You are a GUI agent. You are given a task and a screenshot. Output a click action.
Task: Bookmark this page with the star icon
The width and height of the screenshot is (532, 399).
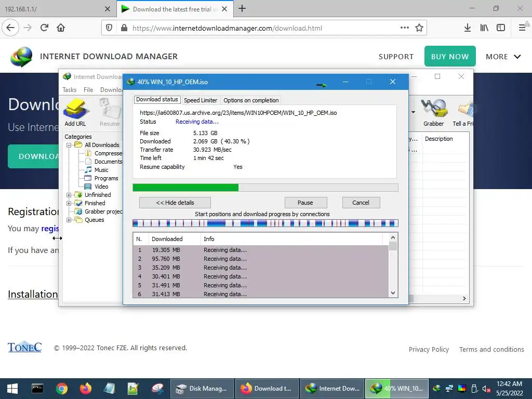419,28
